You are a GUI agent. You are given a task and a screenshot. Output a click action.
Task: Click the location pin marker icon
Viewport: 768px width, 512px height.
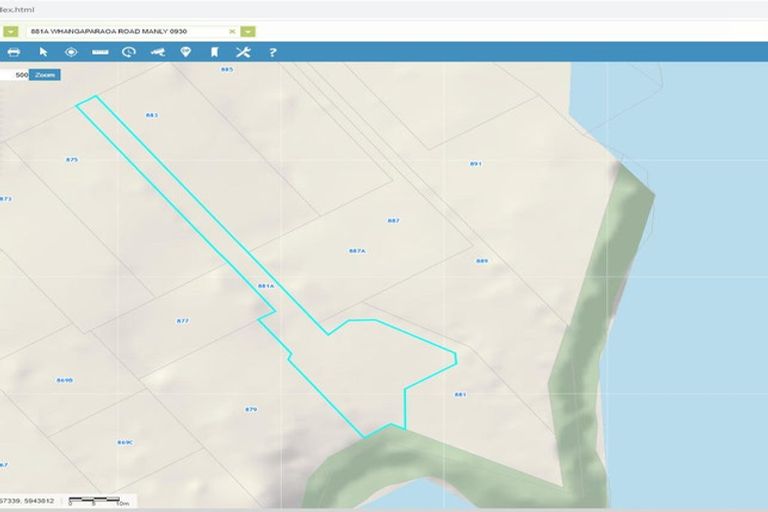coord(185,52)
